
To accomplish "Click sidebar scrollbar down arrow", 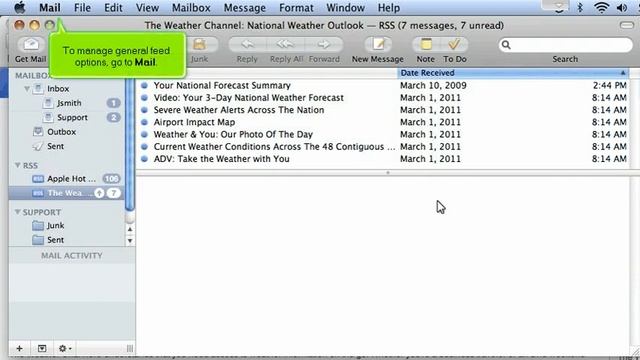I will click(130, 241).
